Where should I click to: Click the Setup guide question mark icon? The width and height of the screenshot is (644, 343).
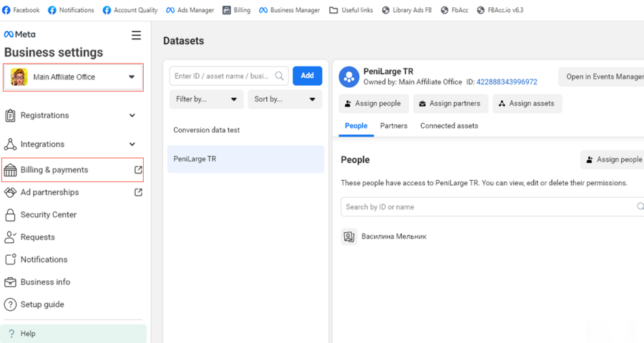click(x=10, y=304)
